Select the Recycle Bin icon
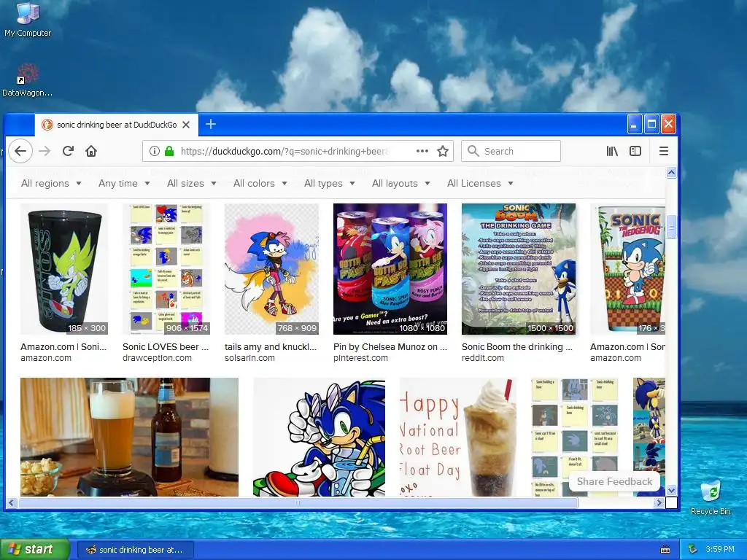The height and width of the screenshot is (560, 747). click(x=711, y=497)
